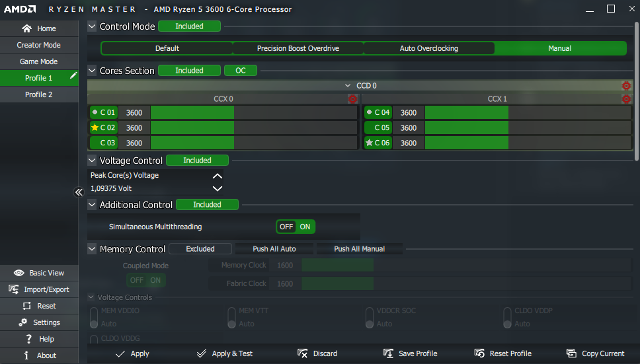Click the dot marker on core C 04

pyautogui.click(x=369, y=112)
